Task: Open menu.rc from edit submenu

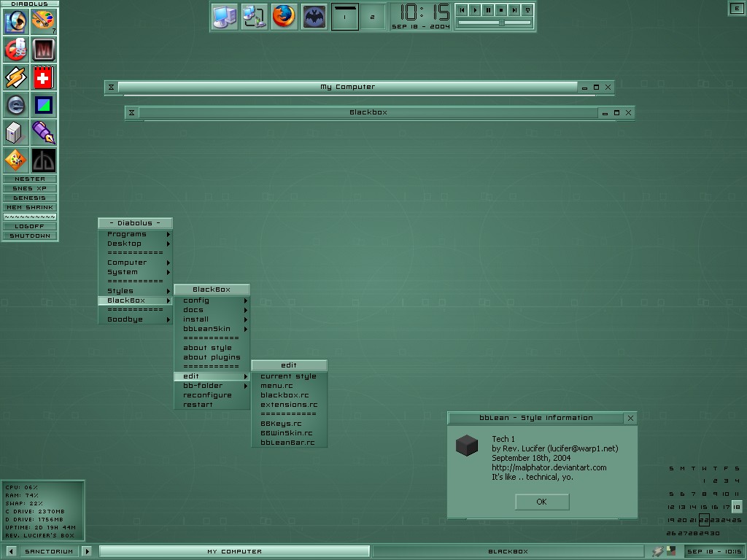Action: (289, 386)
